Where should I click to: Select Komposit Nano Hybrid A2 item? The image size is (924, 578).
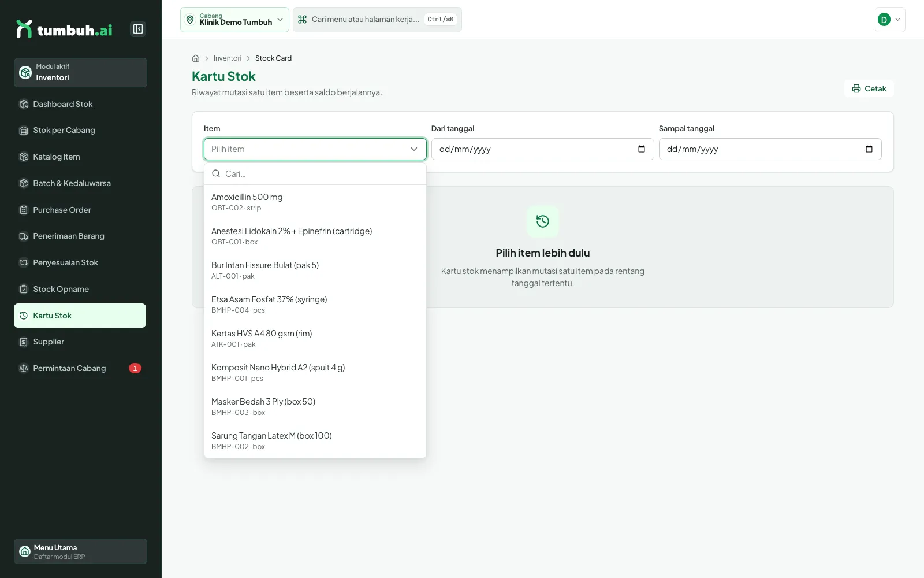tap(315, 373)
